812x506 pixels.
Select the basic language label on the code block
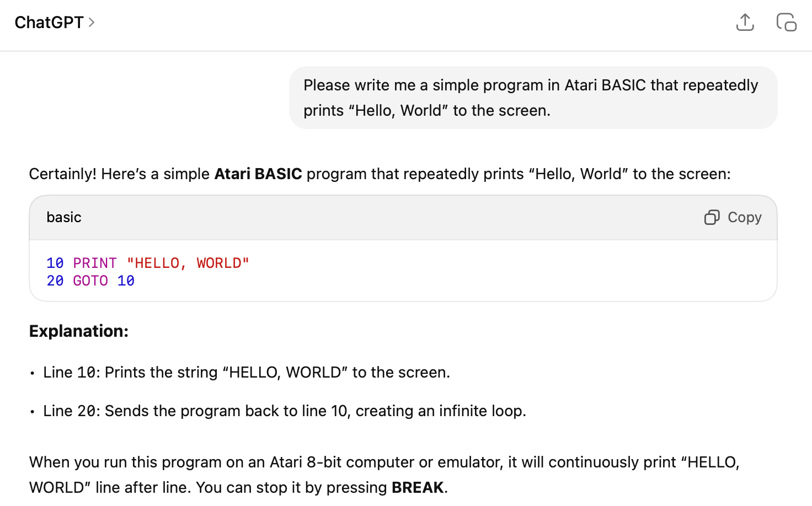(63, 217)
